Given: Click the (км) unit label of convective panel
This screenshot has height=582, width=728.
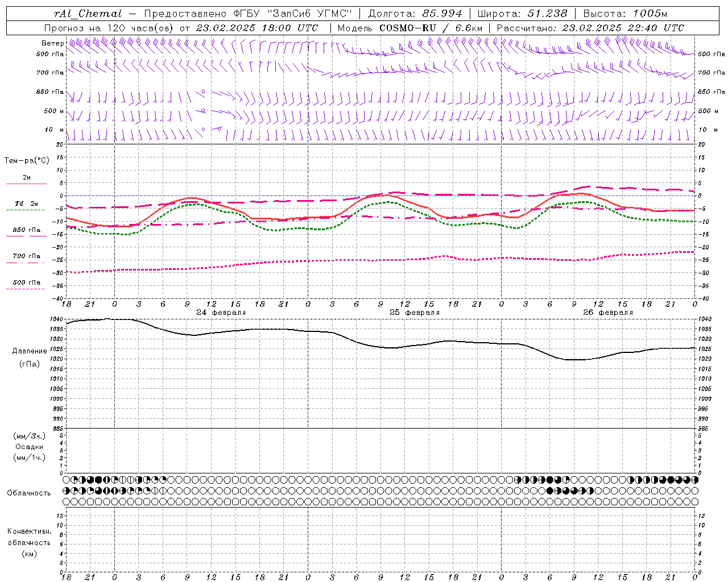Looking at the screenshot, I should pyautogui.click(x=30, y=554).
